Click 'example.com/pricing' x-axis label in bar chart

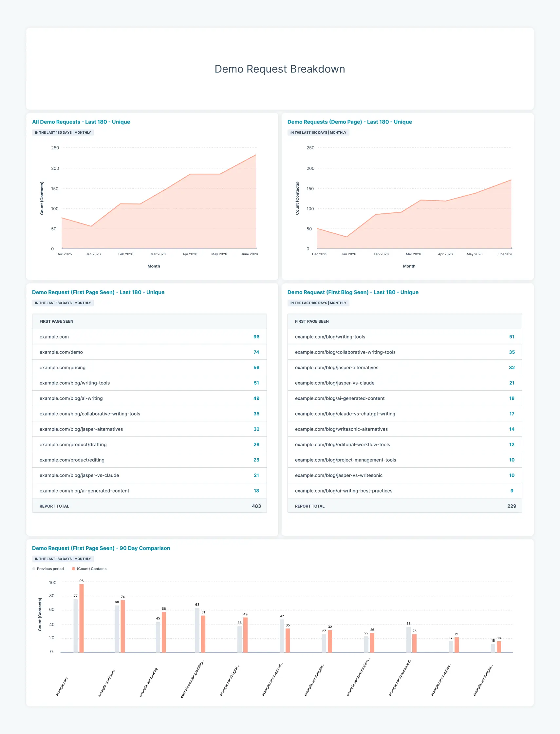pyautogui.click(x=149, y=682)
